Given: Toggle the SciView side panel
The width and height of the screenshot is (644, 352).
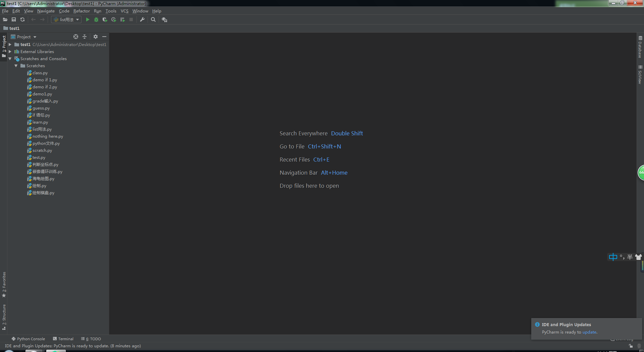Looking at the screenshot, I should pyautogui.click(x=640, y=75).
